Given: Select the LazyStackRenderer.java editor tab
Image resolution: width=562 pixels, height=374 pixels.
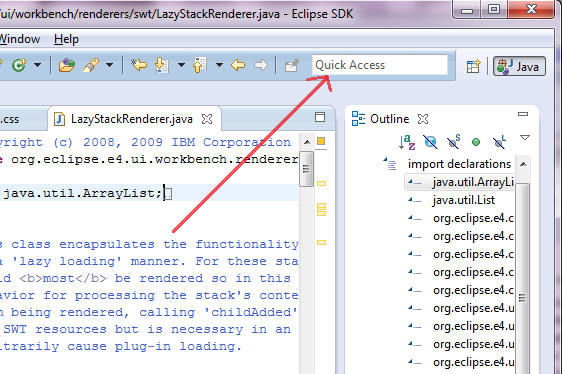Looking at the screenshot, I should 132,119.
